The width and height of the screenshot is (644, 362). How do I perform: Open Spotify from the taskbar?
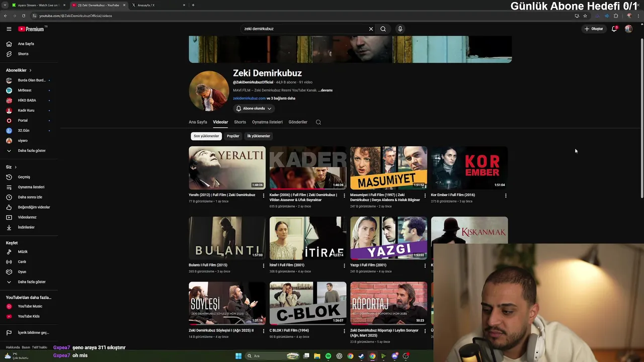coord(328,356)
